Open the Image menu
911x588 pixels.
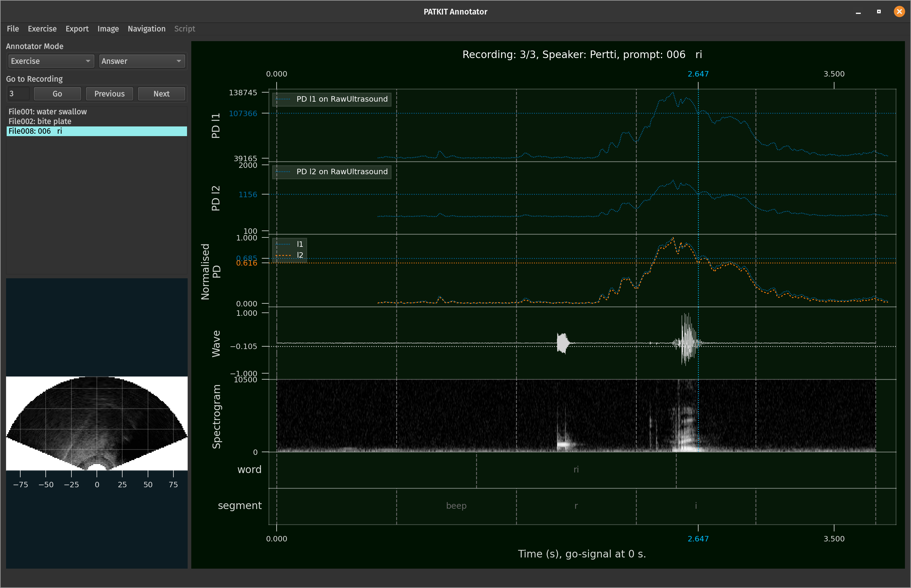coord(108,29)
